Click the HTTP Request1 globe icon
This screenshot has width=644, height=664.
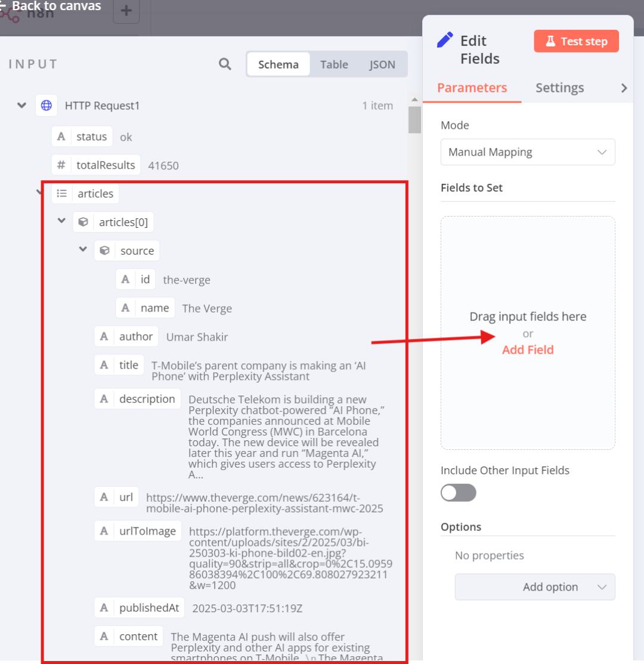tap(47, 106)
